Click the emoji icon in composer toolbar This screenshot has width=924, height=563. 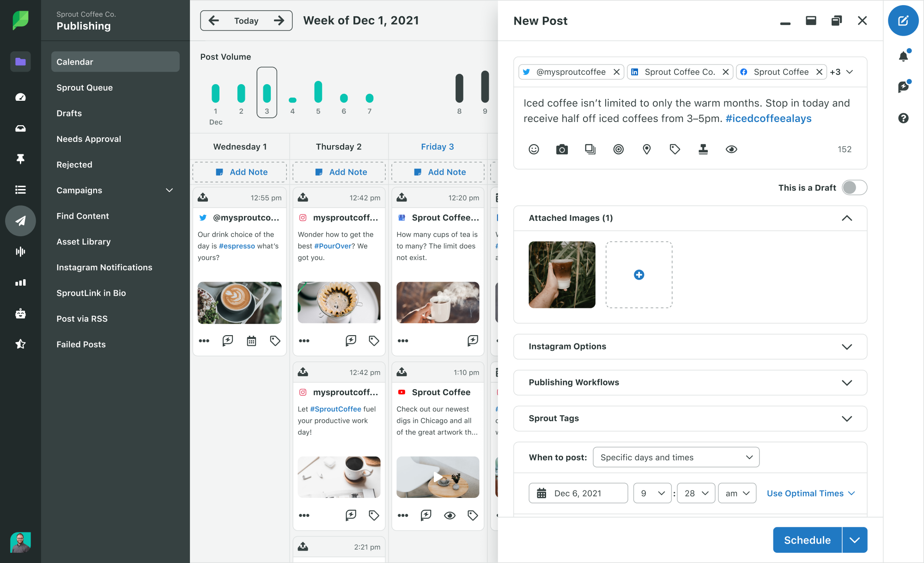tap(533, 148)
